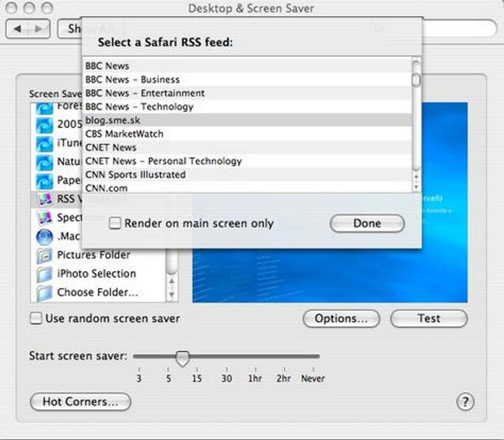Open help with the question mark button
Viewport: 504px width, 440px height.
pos(465,402)
